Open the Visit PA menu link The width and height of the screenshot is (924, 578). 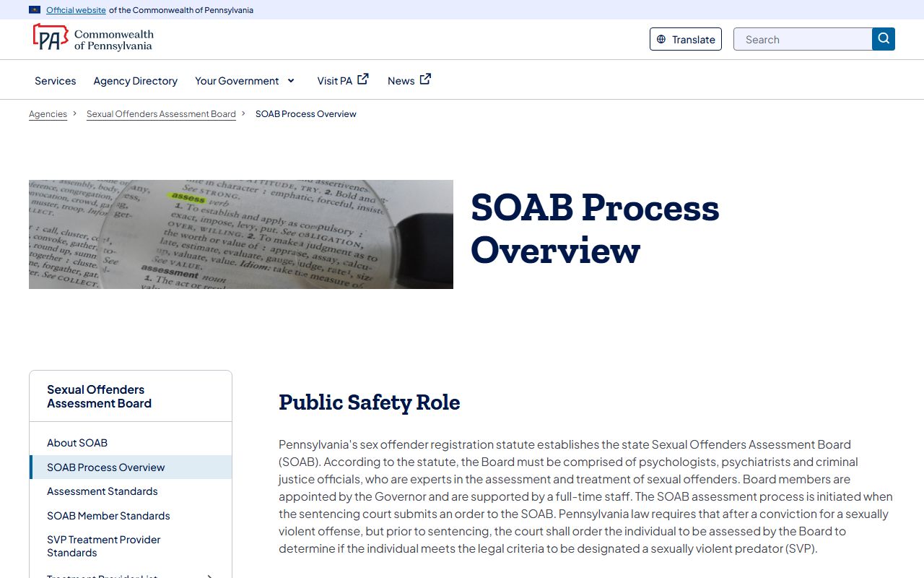click(x=343, y=80)
